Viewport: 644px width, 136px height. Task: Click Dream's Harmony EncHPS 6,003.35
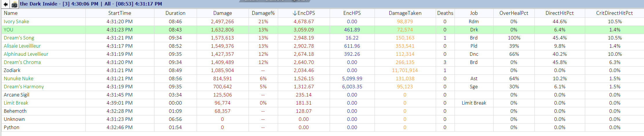(352, 87)
